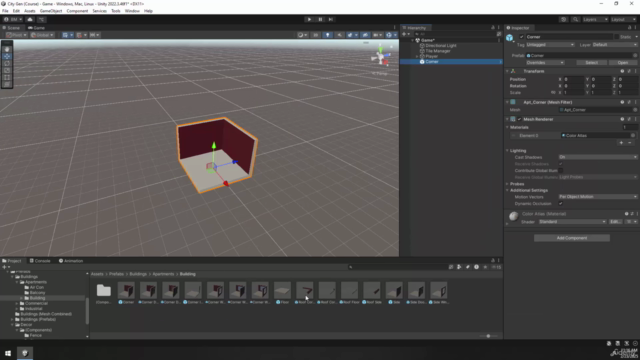The image size is (640, 360).
Task: Open the Tag dropdown showing Untagged
Action: coord(550,45)
